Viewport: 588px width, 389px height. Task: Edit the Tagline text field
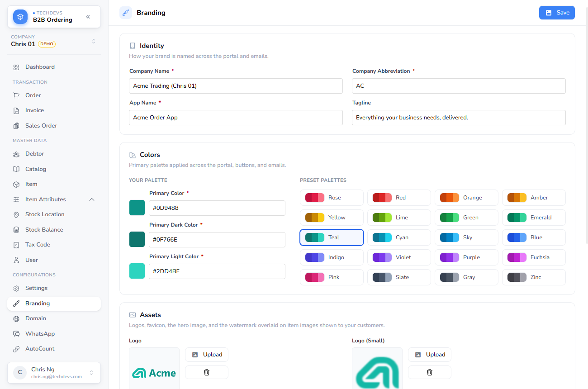click(x=459, y=118)
